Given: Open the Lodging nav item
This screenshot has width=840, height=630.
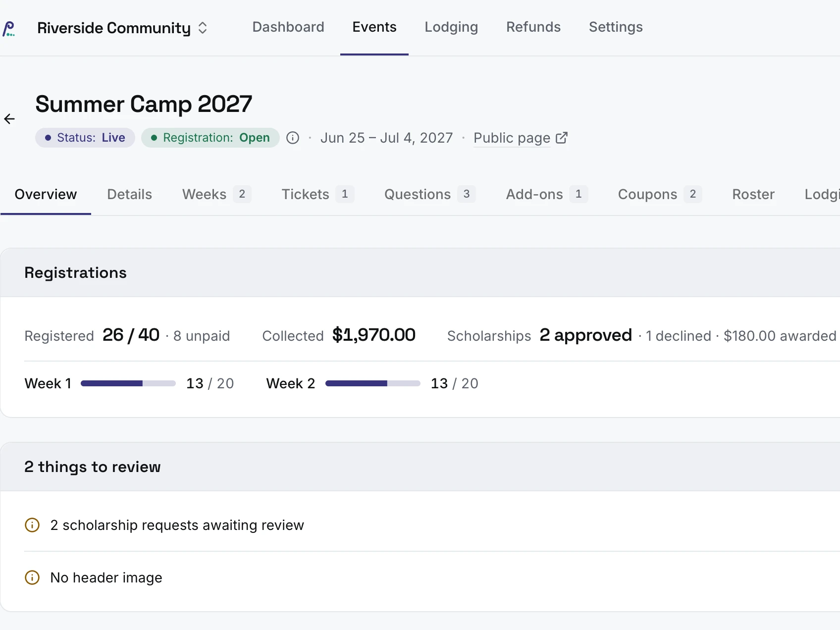Looking at the screenshot, I should [x=451, y=27].
